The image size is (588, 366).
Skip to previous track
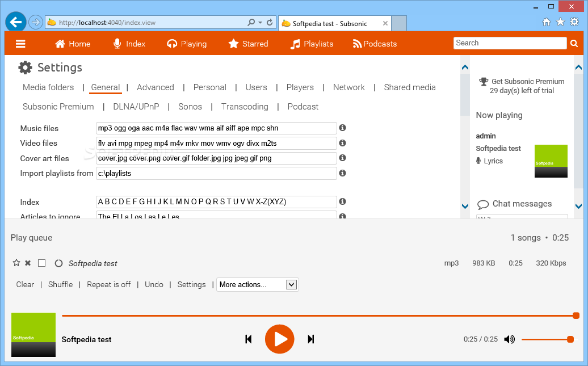pyautogui.click(x=248, y=339)
